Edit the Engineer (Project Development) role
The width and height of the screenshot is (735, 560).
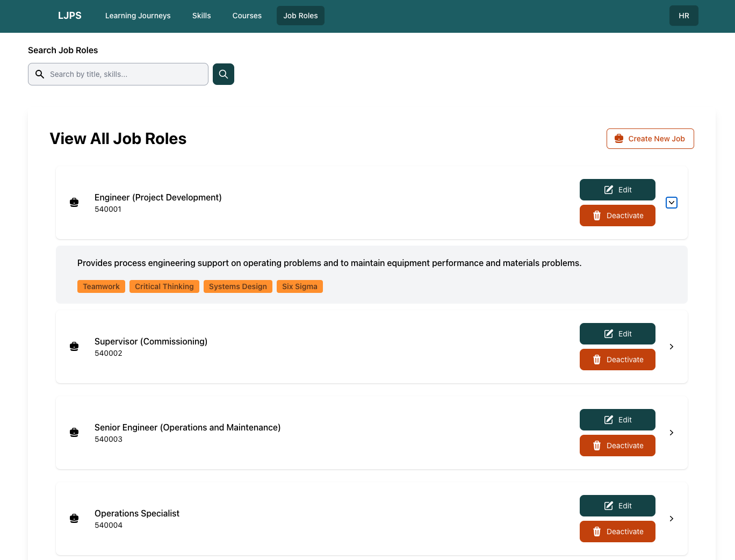coord(617,190)
